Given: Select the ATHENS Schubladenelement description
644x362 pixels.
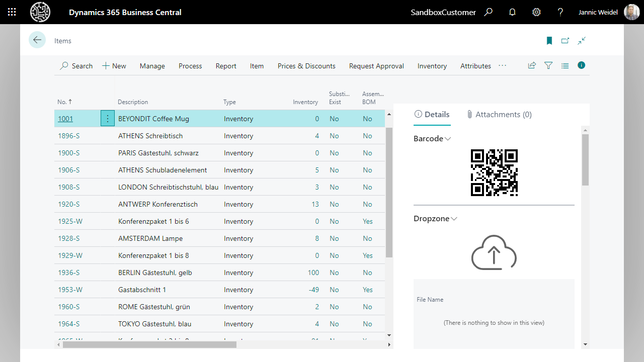Looking at the screenshot, I should 163,170.
